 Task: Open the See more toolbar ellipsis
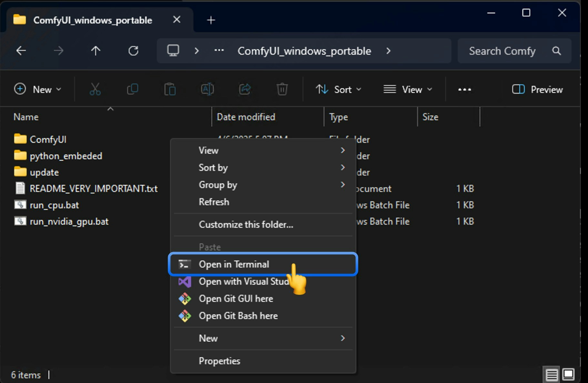[x=464, y=89]
